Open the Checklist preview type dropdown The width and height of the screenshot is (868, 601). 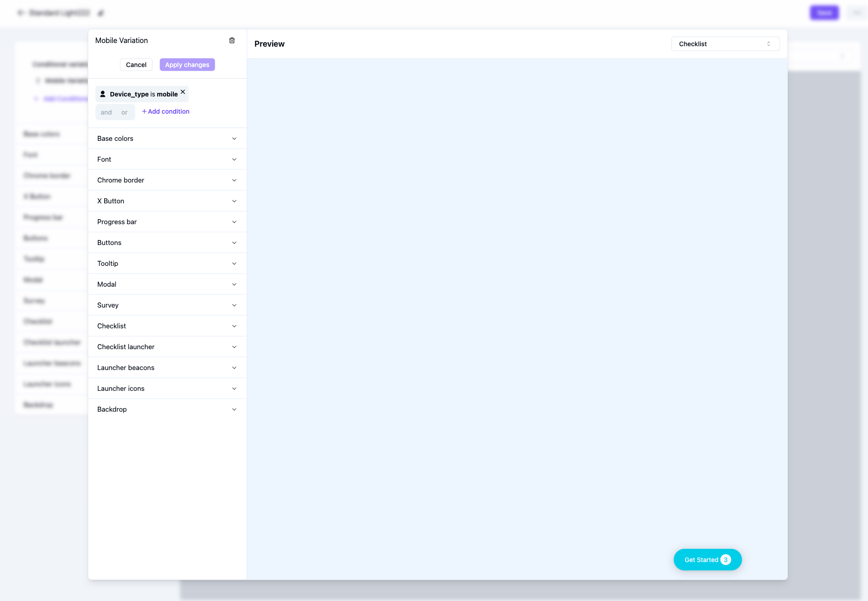point(725,44)
